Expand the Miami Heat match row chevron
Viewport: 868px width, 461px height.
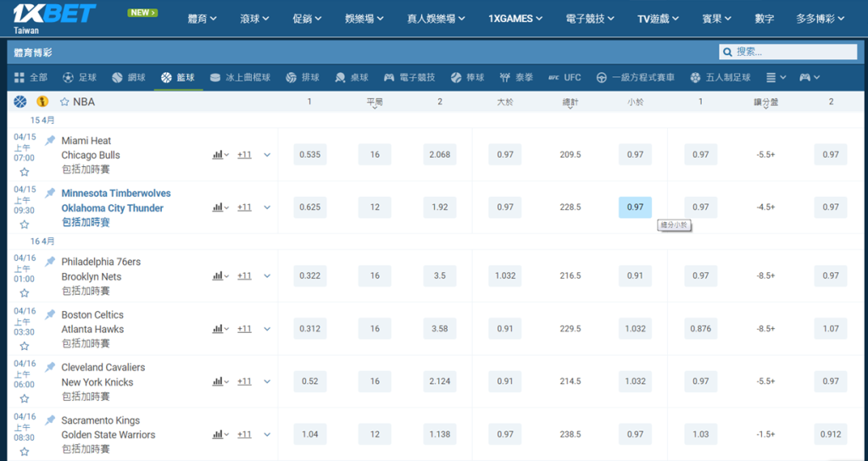(267, 155)
